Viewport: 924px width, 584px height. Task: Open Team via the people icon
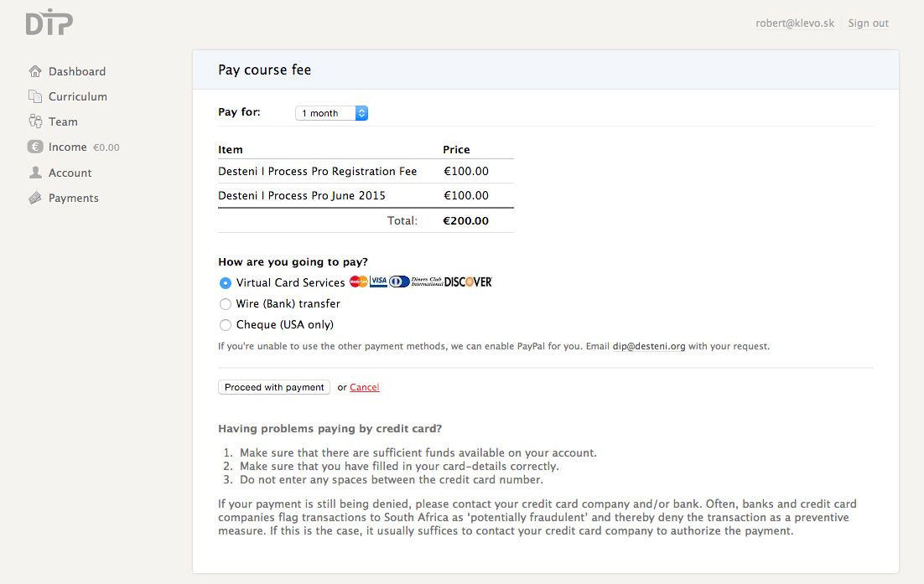[34, 121]
